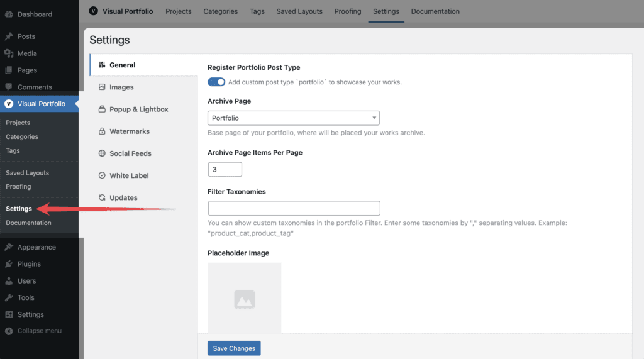Select the Placeholder Image thumbnail
The height and width of the screenshot is (359, 644).
pyautogui.click(x=245, y=298)
